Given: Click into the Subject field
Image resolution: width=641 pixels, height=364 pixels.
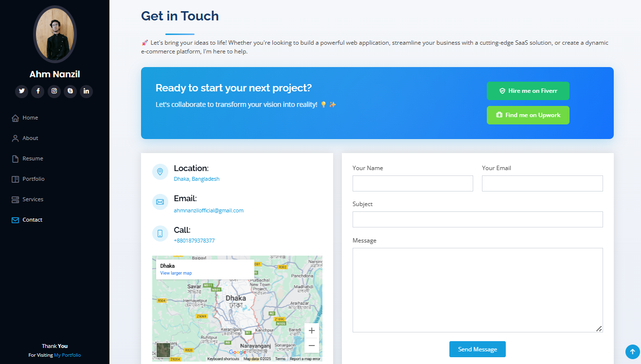Looking at the screenshot, I should coord(478,219).
